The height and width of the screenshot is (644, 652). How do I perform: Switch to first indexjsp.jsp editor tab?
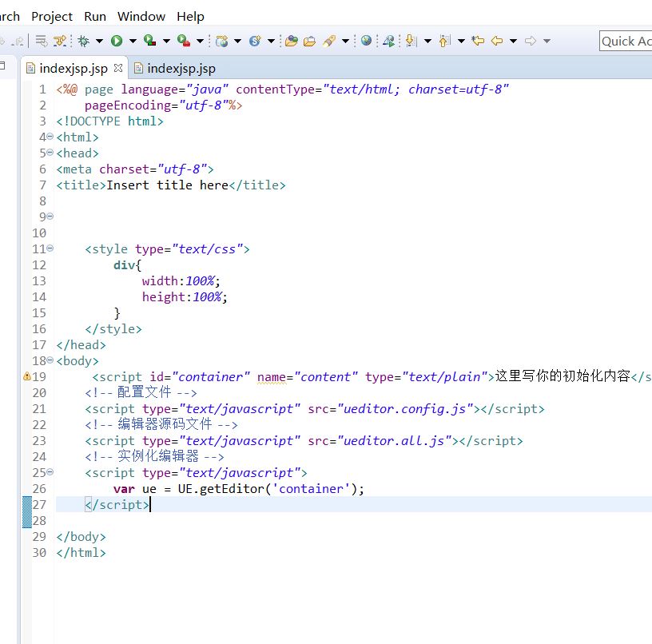coord(74,68)
